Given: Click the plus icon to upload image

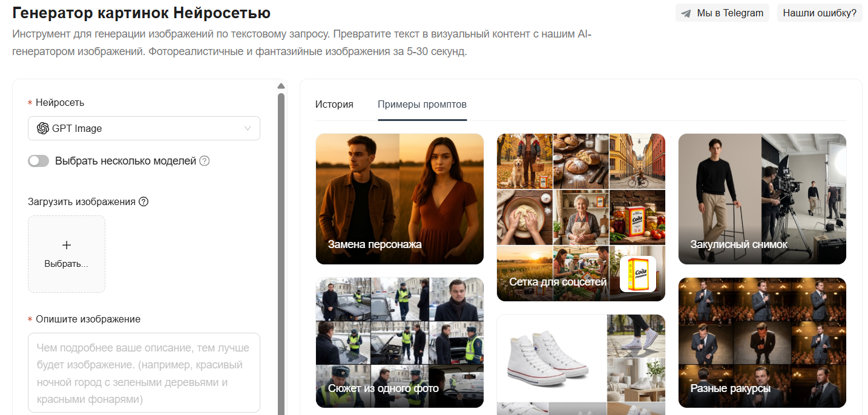Looking at the screenshot, I should pos(67,245).
